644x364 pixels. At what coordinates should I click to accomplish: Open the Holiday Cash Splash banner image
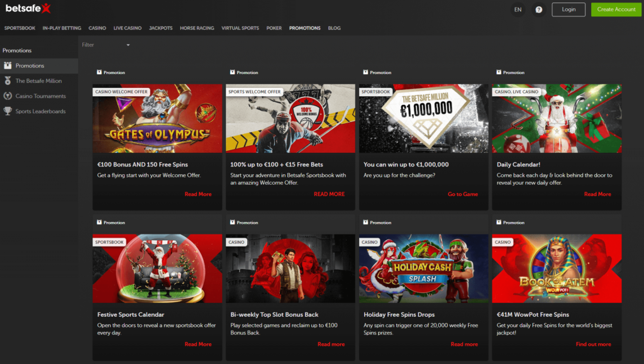(423, 268)
